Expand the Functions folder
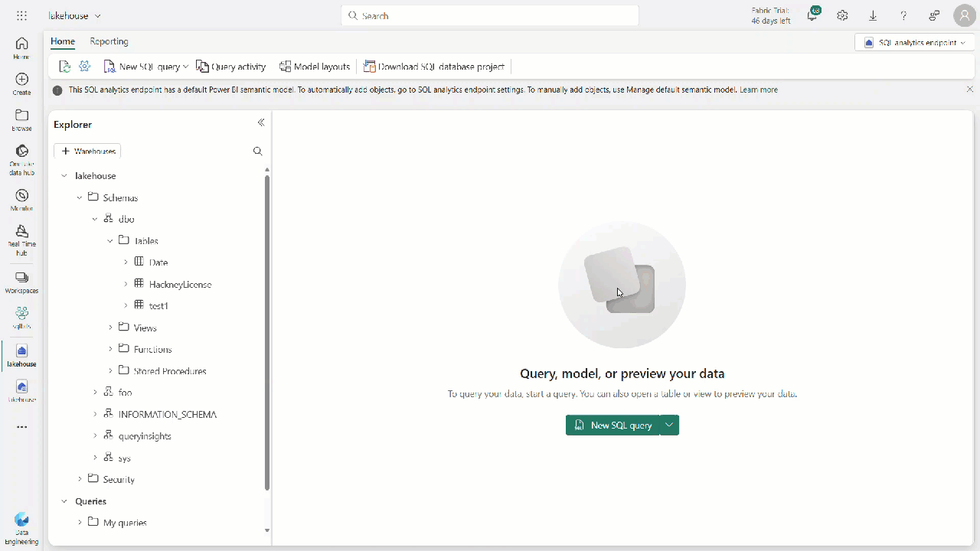980x551 pixels. [110, 349]
